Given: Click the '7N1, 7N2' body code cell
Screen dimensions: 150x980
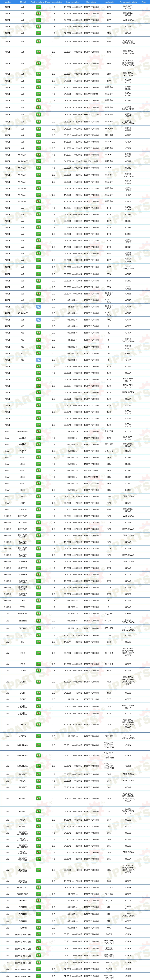Looking at the screenshot, I should coord(109,900).
